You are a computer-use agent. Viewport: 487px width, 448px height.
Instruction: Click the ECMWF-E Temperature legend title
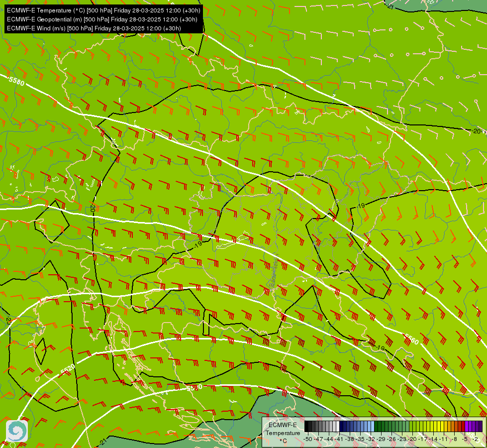[x=283, y=429]
